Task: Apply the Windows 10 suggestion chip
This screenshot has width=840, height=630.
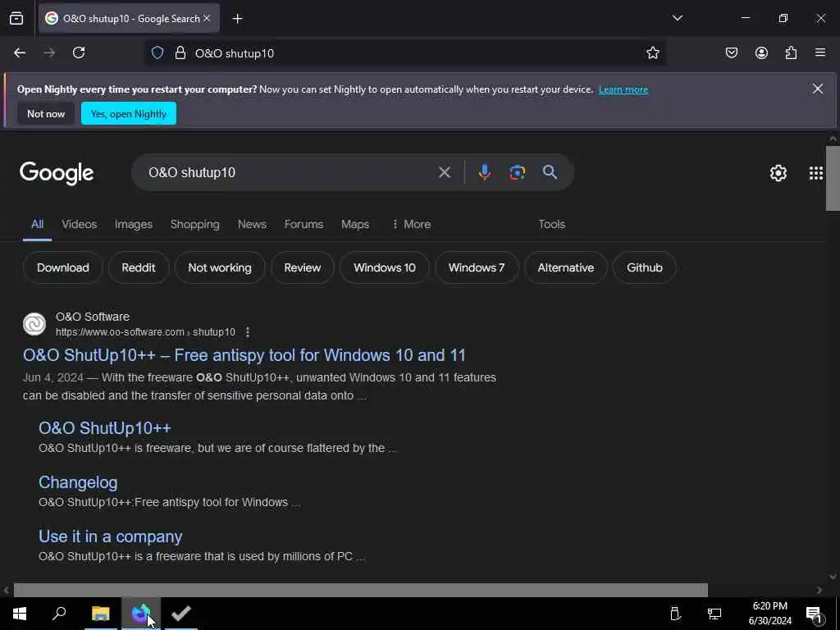Action: [x=385, y=268]
